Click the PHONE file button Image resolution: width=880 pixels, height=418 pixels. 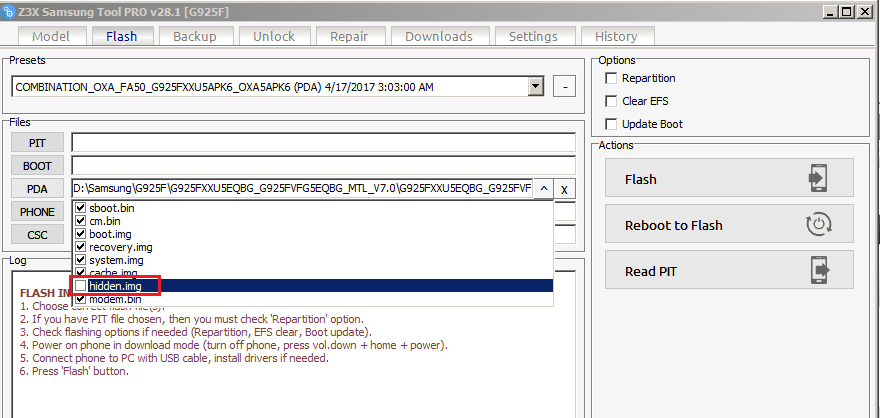(x=38, y=212)
